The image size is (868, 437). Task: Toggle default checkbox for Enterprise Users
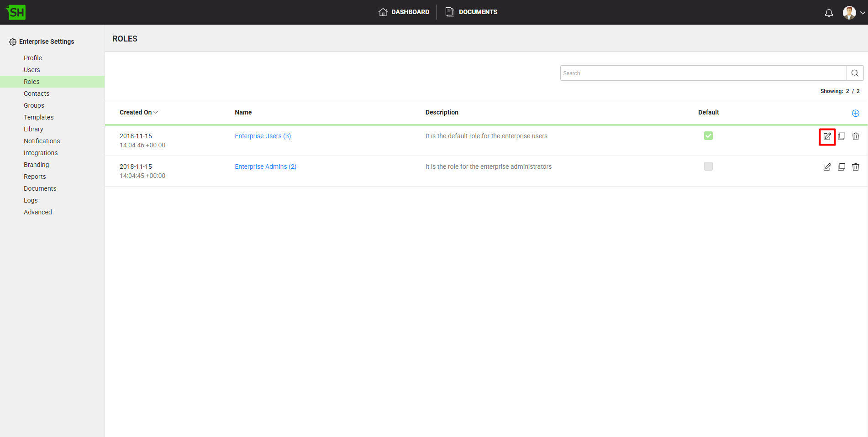708,136
